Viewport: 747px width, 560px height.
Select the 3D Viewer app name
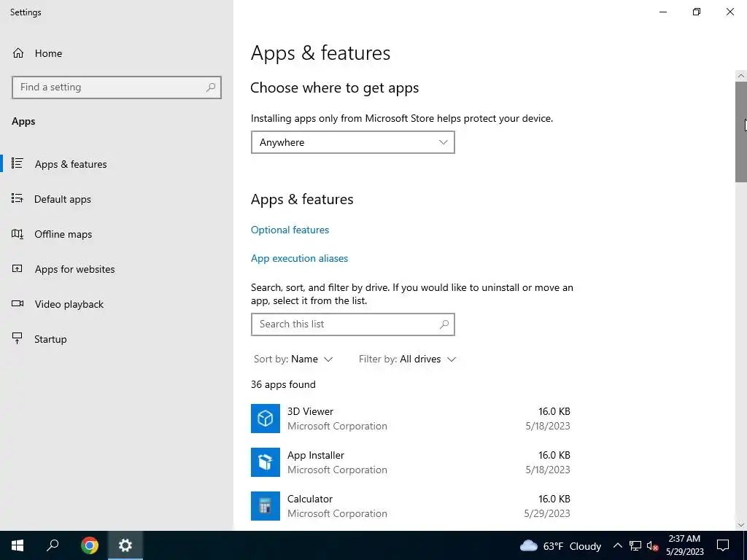(310, 411)
